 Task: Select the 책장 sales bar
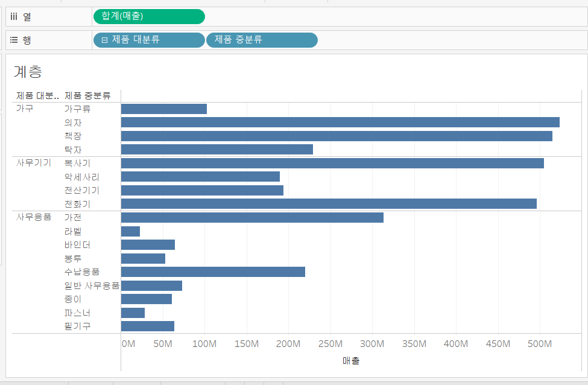337,136
